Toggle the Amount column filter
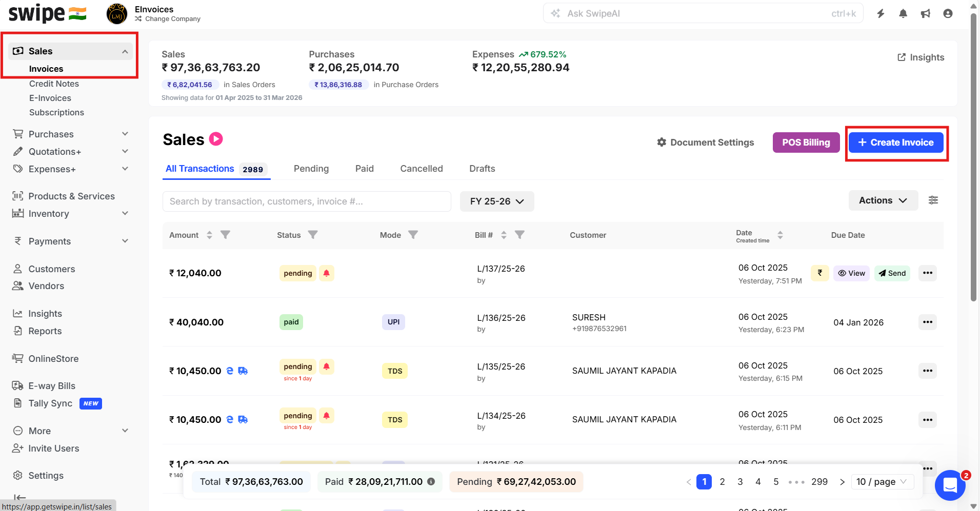This screenshot has height=511, width=980. tap(225, 235)
